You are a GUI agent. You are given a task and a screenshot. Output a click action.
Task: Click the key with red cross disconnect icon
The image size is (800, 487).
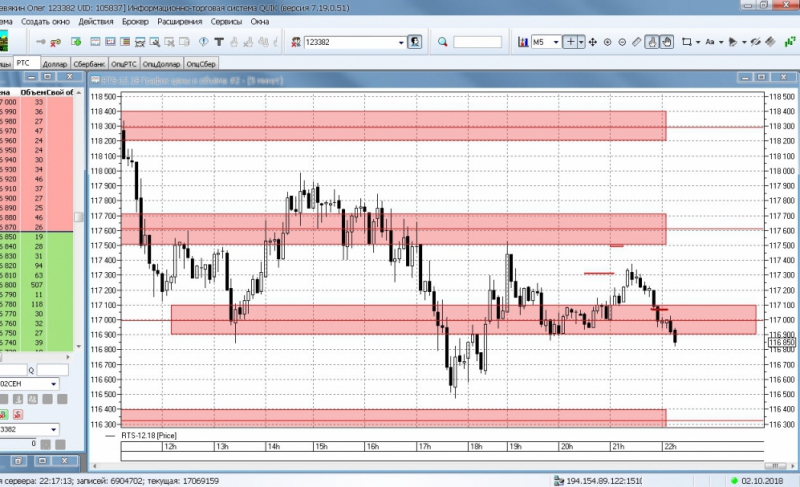[56, 42]
